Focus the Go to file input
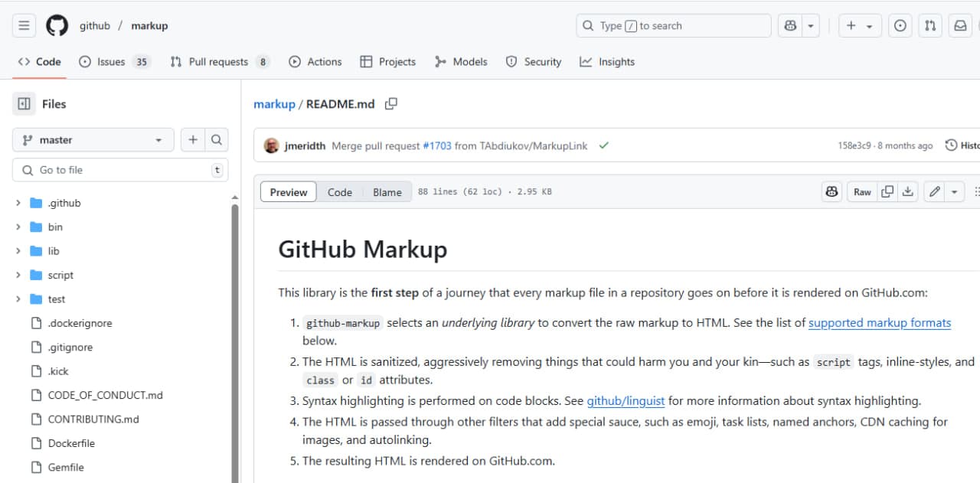The image size is (980, 483). [x=120, y=170]
